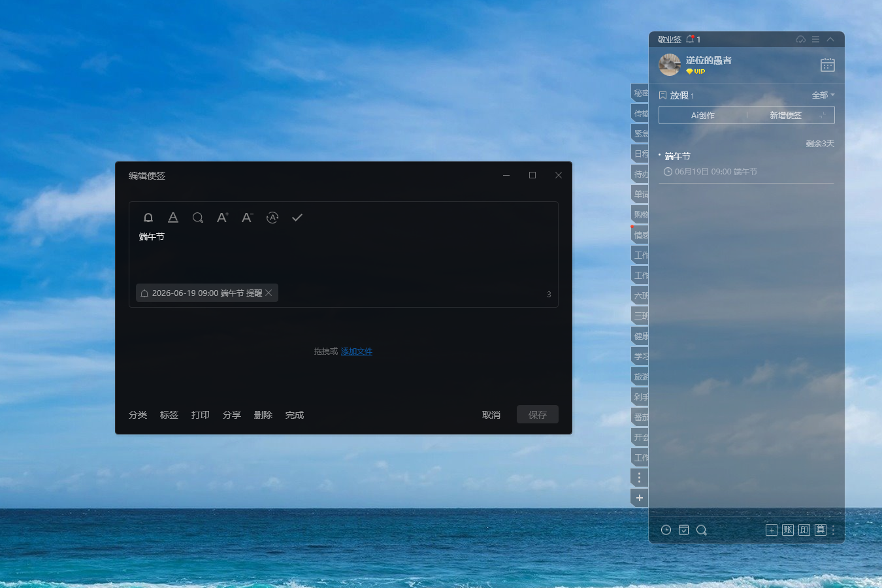
Task: Open calendar view icon in 敬业签 panel
Action: pyautogui.click(x=828, y=65)
